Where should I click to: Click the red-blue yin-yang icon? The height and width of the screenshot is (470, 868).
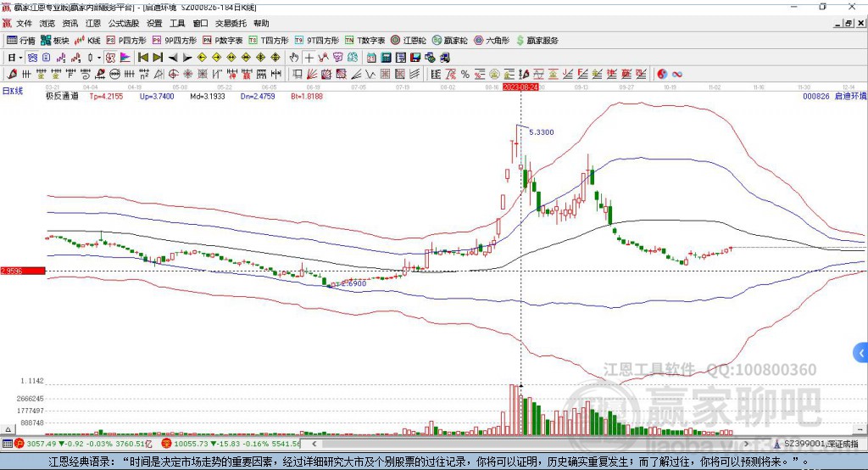662,75
